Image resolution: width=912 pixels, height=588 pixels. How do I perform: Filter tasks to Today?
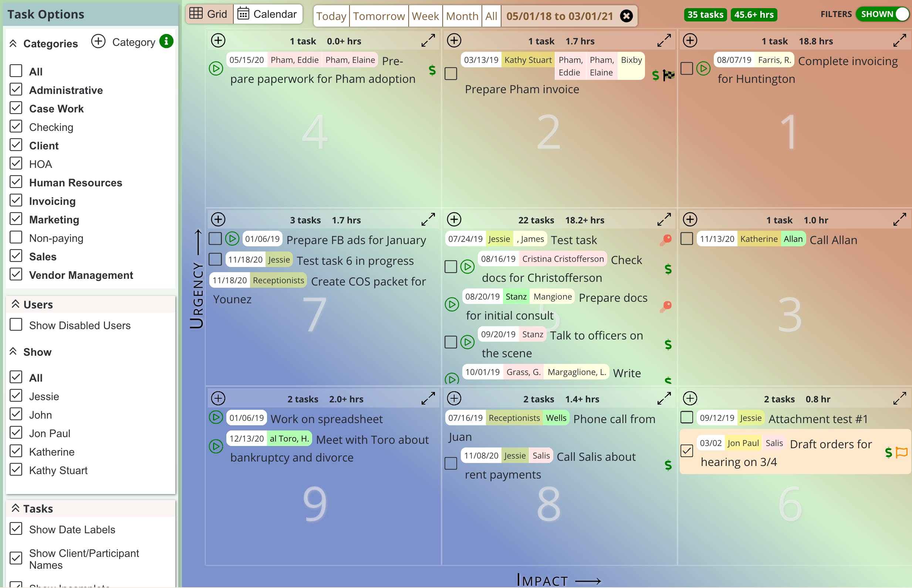click(331, 16)
